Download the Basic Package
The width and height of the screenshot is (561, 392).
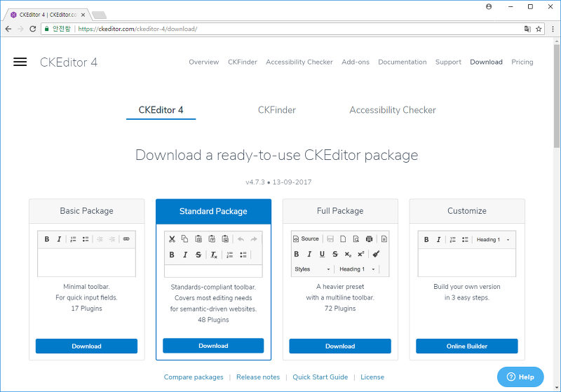(x=86, y=346)
